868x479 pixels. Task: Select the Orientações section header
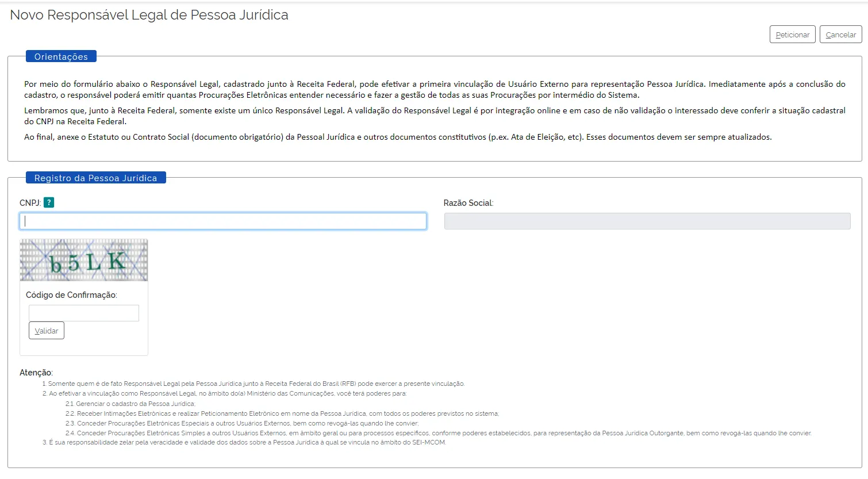tap(61, 56)
